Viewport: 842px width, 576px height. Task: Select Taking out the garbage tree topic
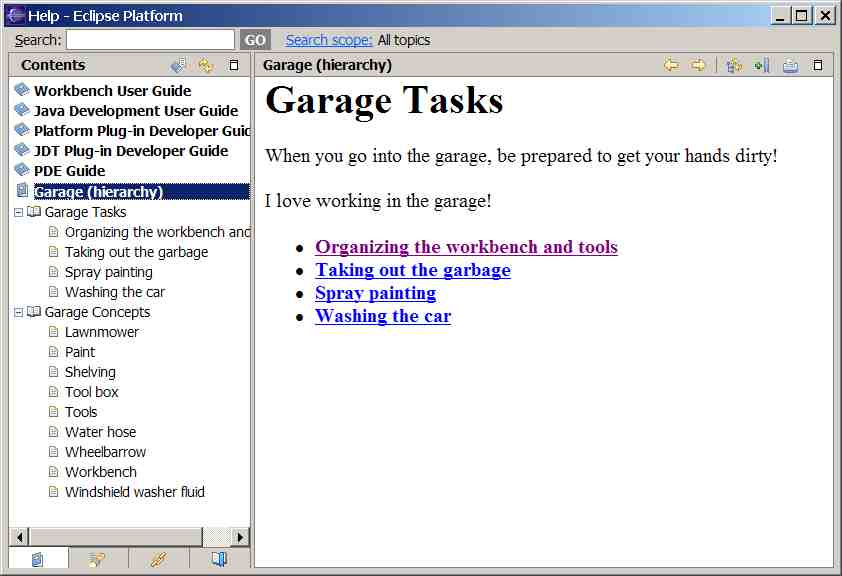point(136,252)
